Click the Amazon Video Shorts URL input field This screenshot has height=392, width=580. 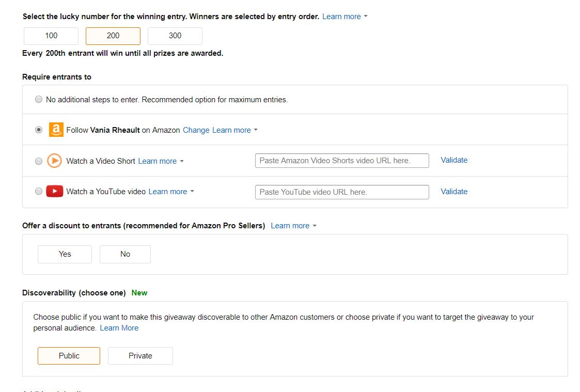[341, 161]
